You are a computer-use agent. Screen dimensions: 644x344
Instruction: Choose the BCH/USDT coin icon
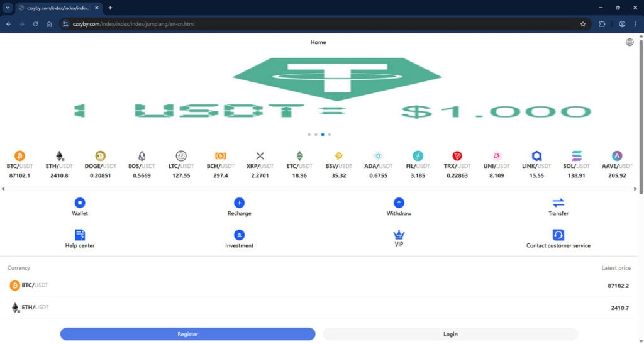(221, 156)
